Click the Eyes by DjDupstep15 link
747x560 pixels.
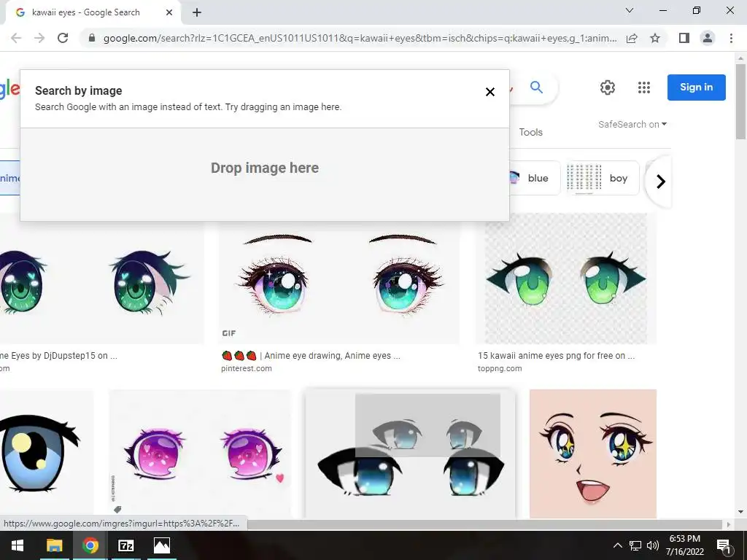pos(58,356)
